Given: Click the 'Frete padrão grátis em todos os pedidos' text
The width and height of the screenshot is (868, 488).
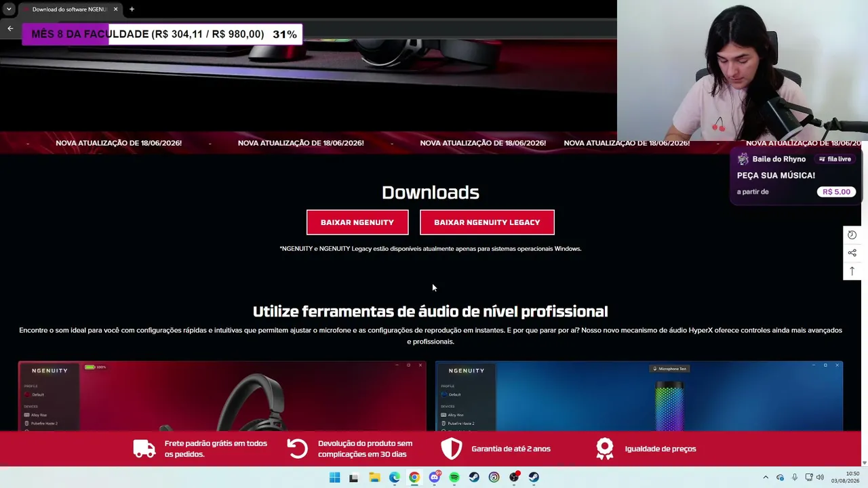Looking at the screenshot, I should 216,449.
